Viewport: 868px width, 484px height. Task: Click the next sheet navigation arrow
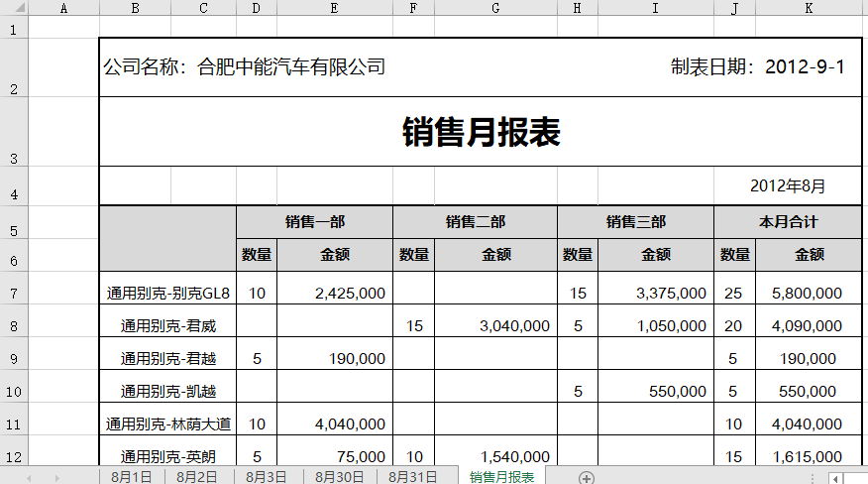point(56,478)
